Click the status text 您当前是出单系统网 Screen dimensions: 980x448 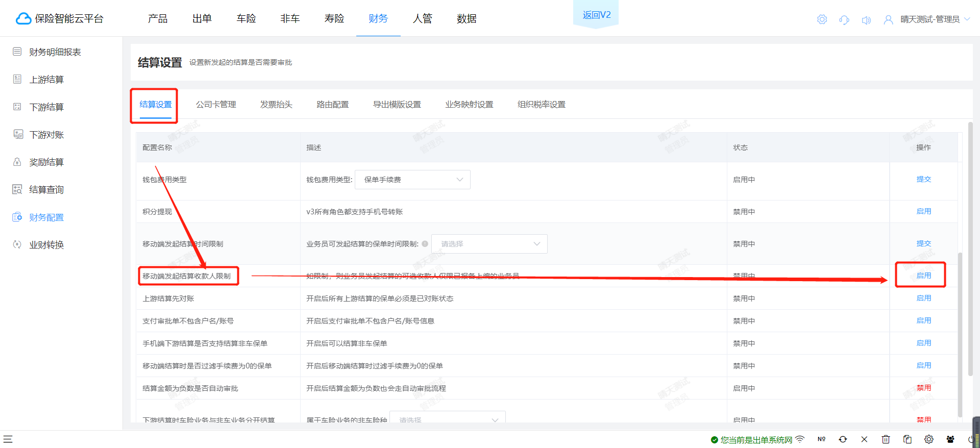(x=756, y=440)
